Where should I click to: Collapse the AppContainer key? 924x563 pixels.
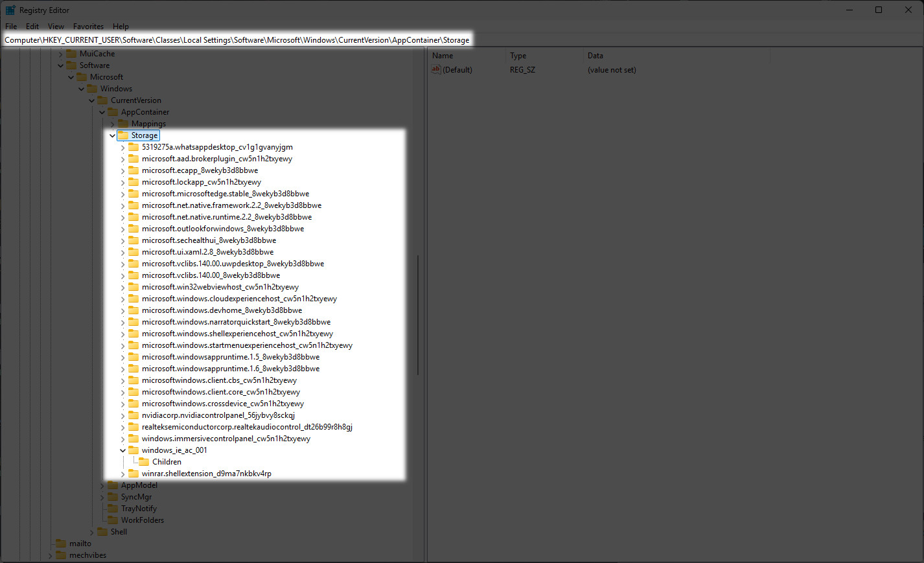pyautogui.click(x=102, y=112)
